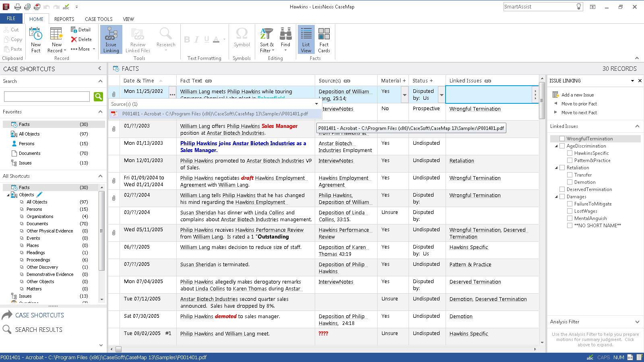Viewport: 644px width, 362px height.
Task: Check the LostWages checkbox
Action: click(570, 211)
